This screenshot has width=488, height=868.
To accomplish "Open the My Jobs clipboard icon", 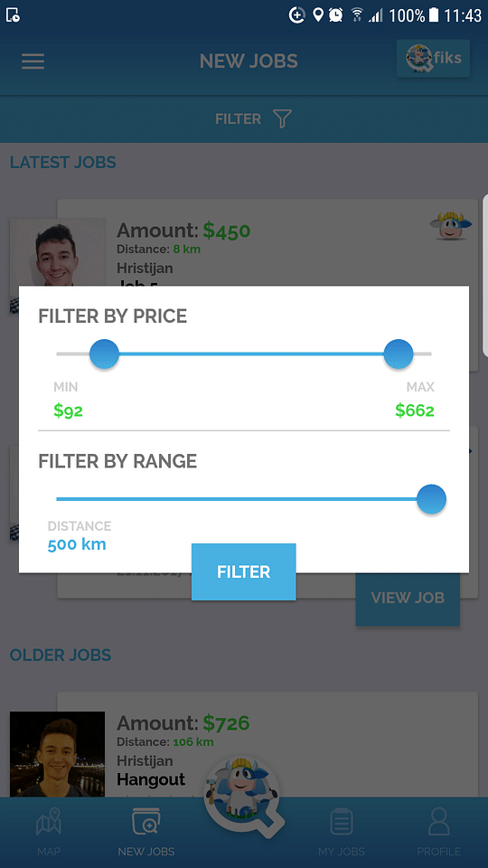I will coord(342,822).
